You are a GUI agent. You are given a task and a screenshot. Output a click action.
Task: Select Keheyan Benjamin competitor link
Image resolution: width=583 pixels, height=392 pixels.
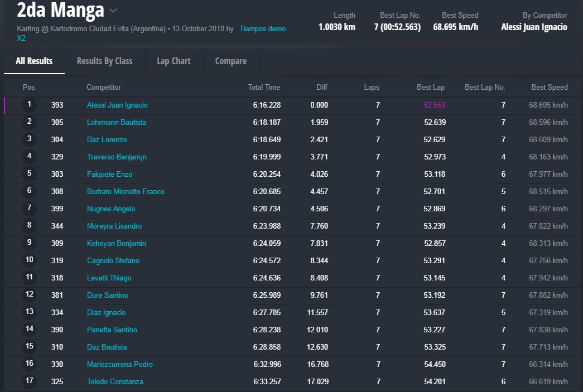(x=116, y=243)
